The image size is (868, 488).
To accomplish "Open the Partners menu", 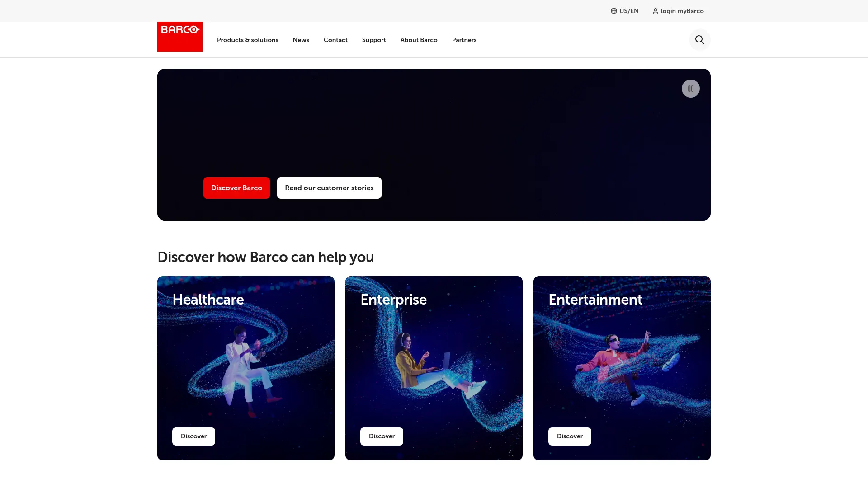I will pyautogui.click(x=464, y=40).
